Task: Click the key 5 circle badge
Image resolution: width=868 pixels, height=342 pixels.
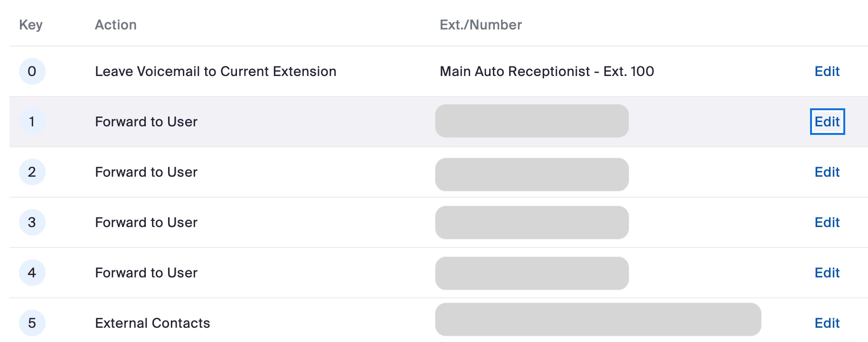Action: (x=32, y=323)
